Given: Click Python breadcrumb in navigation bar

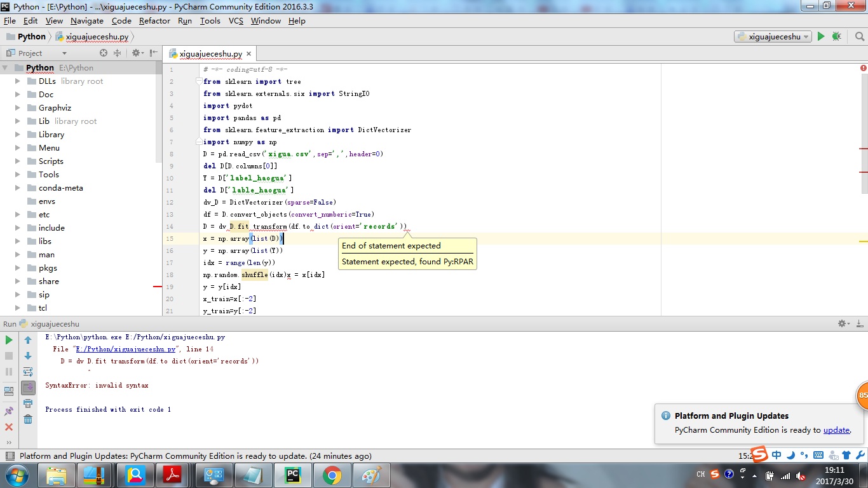Looking at the screenshot, I should pos(26,37).
